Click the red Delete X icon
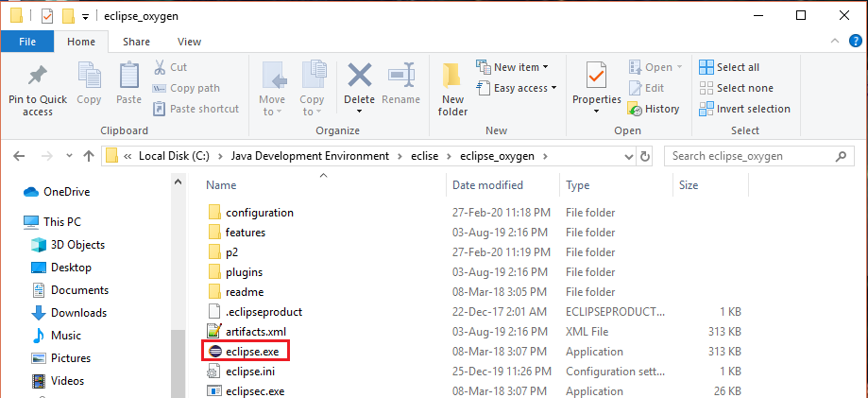Screen dimensions: 868x398 [x=359, y=75]
